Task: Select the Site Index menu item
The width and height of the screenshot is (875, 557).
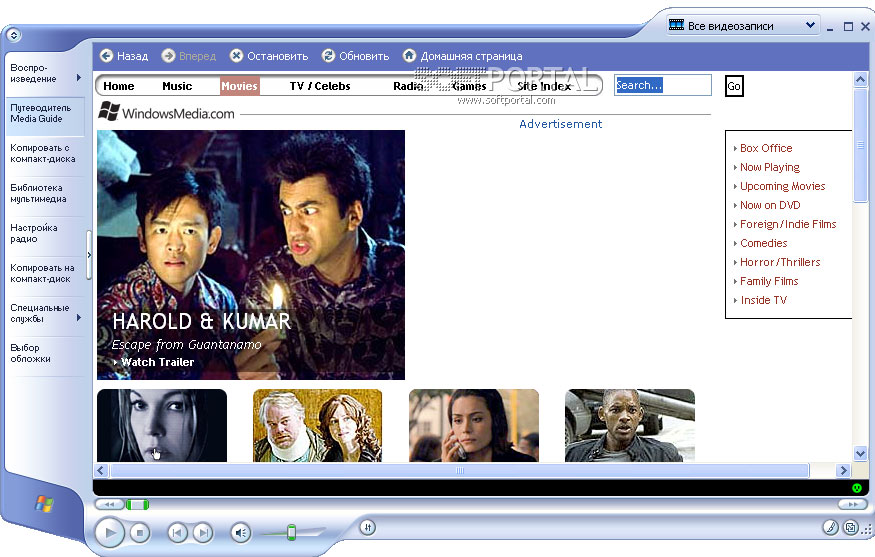Action: (x=544, y=86)
